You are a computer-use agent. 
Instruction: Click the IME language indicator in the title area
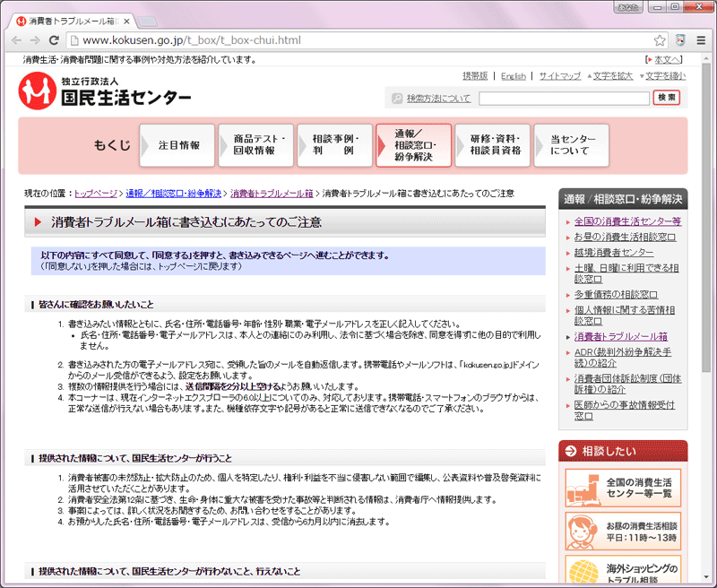coord(630,6)
